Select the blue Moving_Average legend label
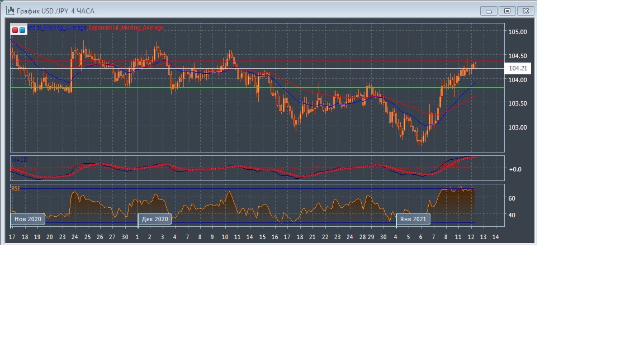The image size is (644, 362). coord(57,27)
